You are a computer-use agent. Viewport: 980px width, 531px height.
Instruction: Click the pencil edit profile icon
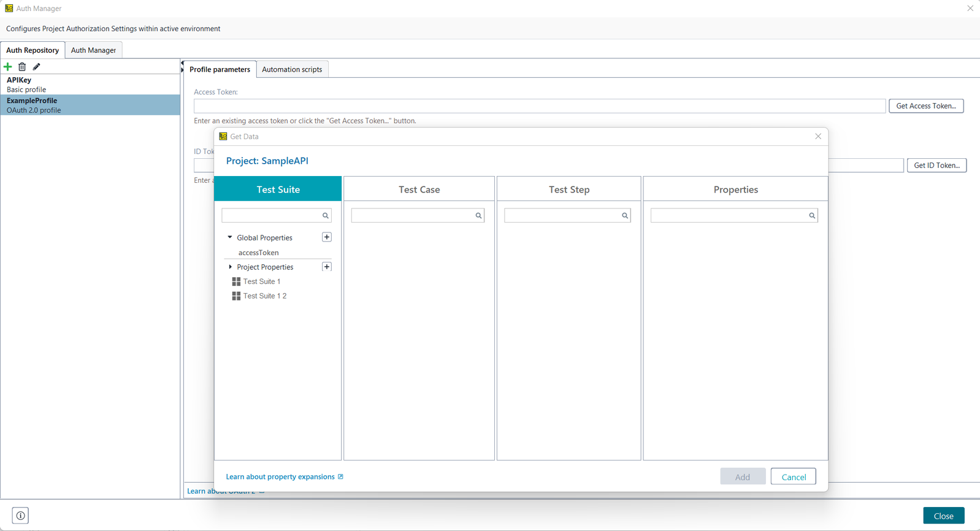click(x=37, y=67)
